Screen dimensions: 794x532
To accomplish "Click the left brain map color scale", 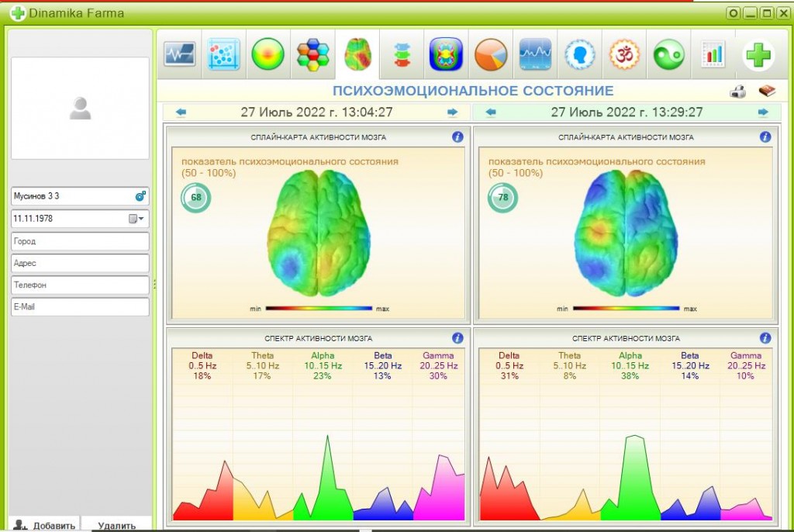I will point(319,308).
